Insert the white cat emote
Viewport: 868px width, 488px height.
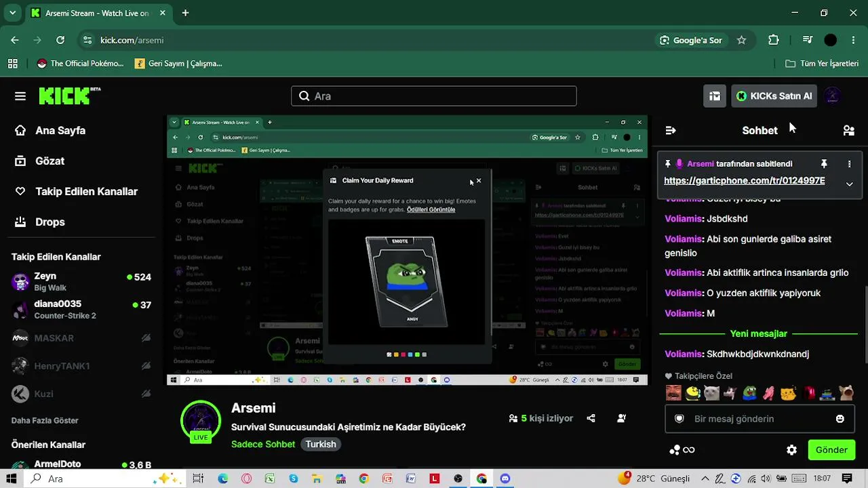pyautogui.click(x=711, y=392)
